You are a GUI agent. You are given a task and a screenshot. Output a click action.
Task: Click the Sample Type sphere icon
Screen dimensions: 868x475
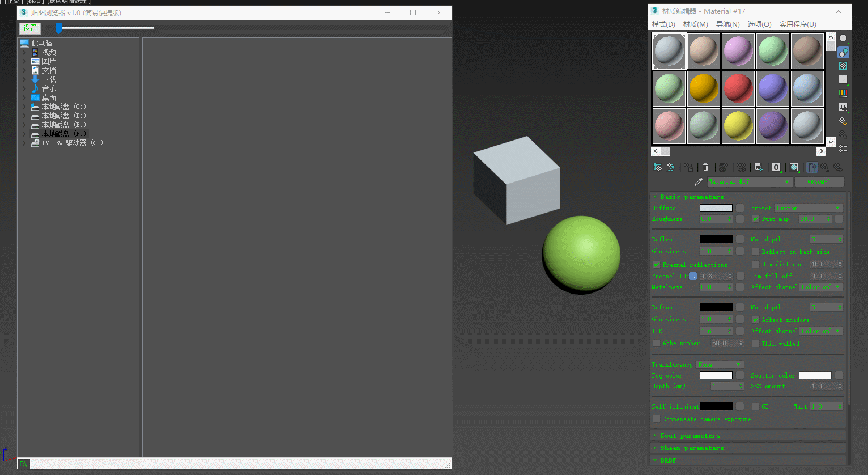click(843, 39)
